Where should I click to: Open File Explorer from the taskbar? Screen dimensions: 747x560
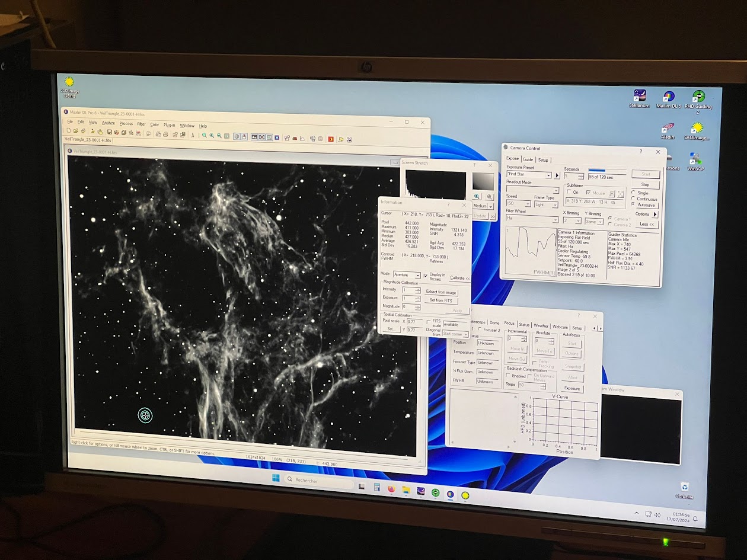point(406,489)
